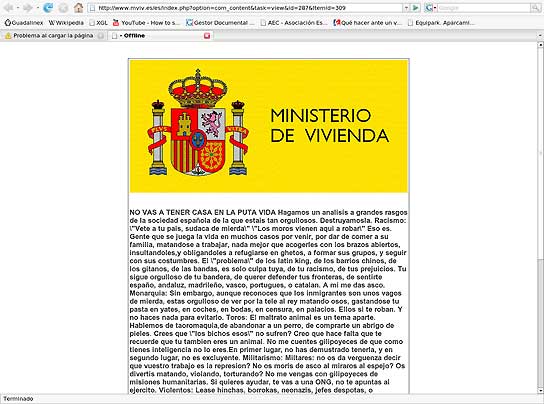Image resolution: width=544 pixels, height=404 pixels.
Task: Open the AEC - Asociación Es... bookmark
Action: coord(294,23)
